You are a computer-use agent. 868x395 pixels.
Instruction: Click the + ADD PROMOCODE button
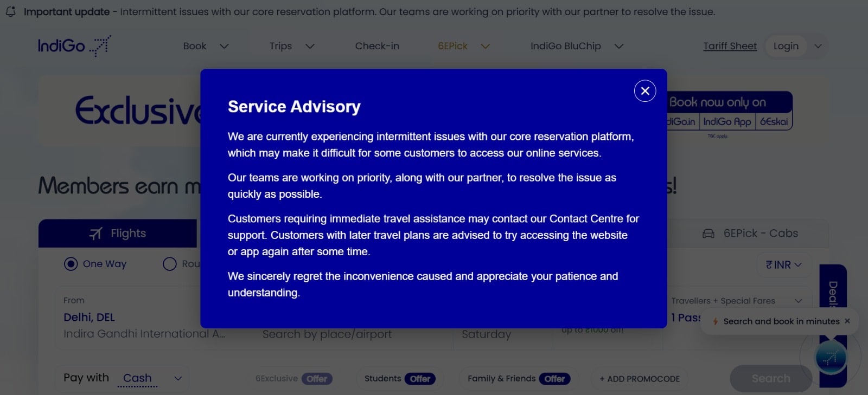click(639, 379)
